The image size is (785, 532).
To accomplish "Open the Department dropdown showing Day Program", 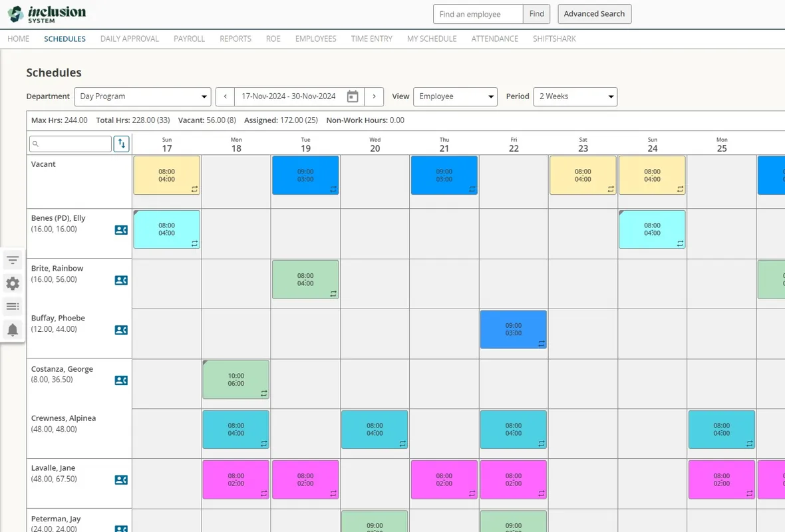I will (142, 96).
